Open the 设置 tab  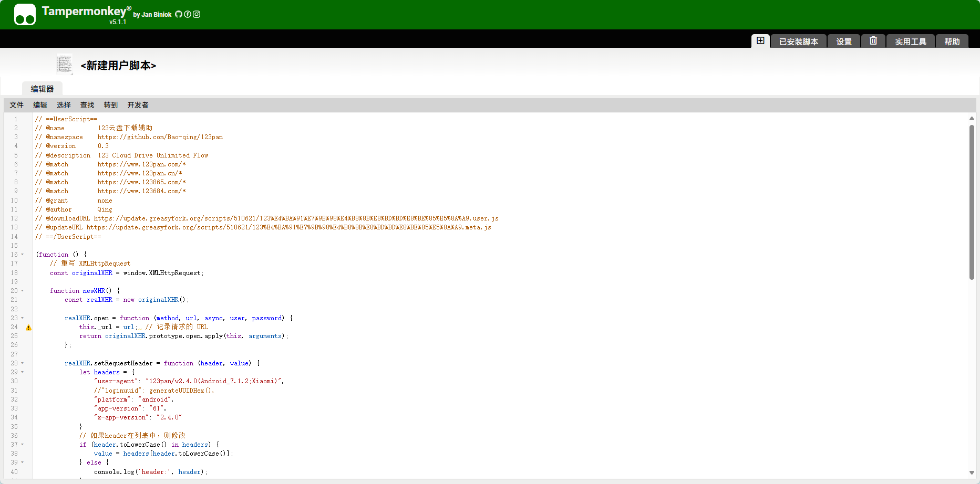click(844, 41)
